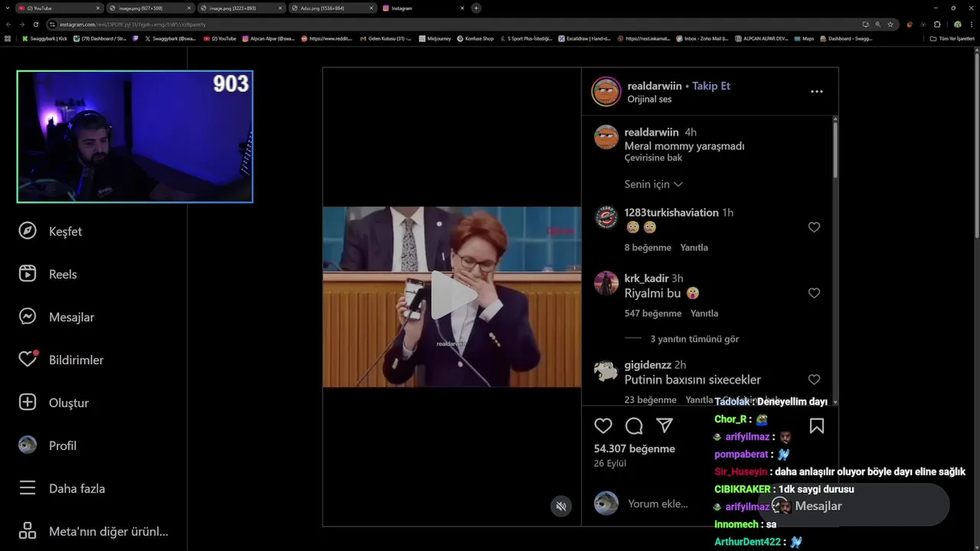View the 8 beğenme likes list
The height and width of the screenshot is (551, 980).
coord(648,248)
